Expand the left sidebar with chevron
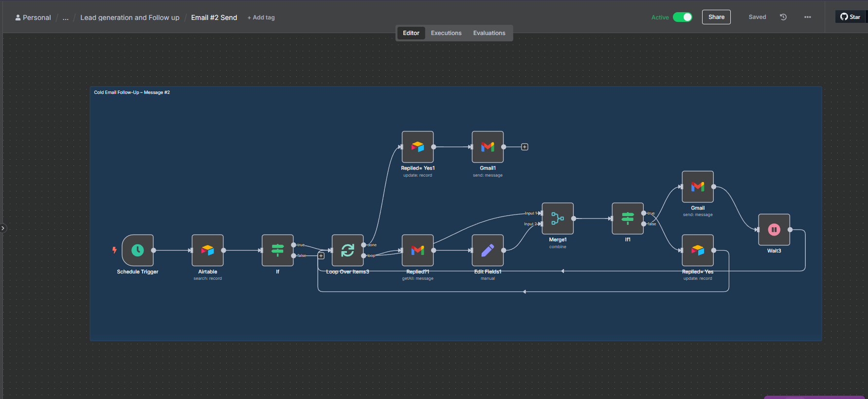 tap(3, 228)
